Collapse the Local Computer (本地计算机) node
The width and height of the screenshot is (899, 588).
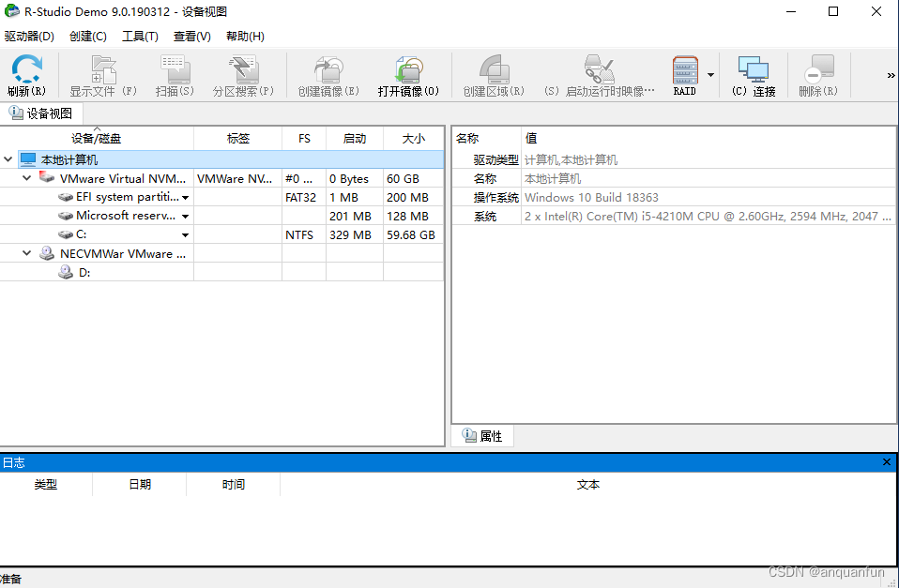pyautogui.click(x=8, y=159)
